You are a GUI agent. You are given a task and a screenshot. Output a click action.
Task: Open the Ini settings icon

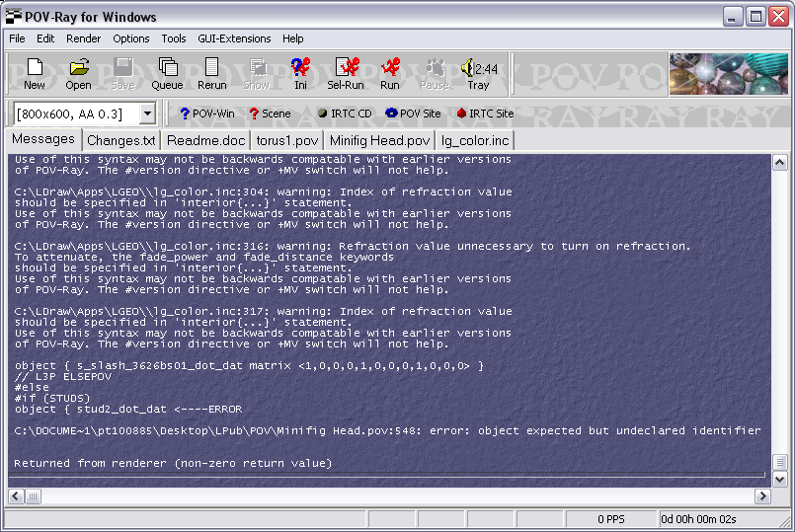300,74
